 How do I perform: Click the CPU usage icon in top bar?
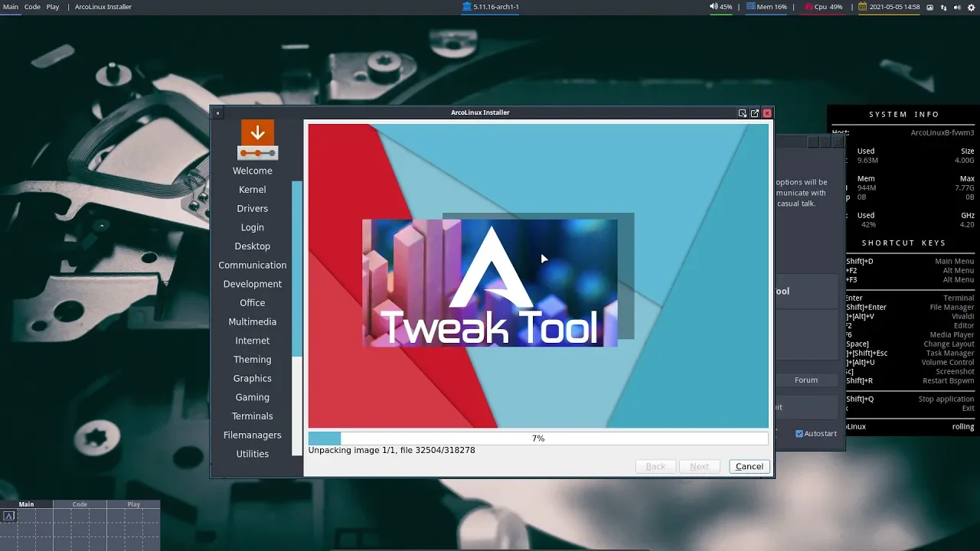[808, 7]
